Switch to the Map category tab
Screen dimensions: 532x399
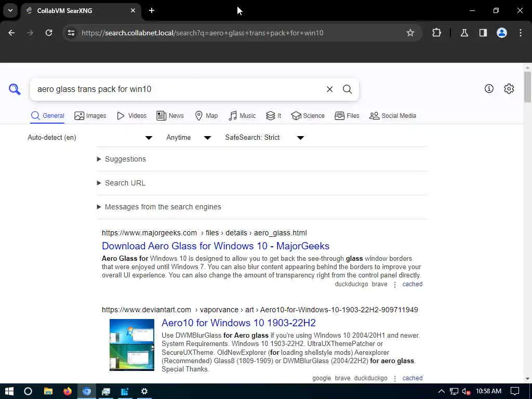point(206,116)
